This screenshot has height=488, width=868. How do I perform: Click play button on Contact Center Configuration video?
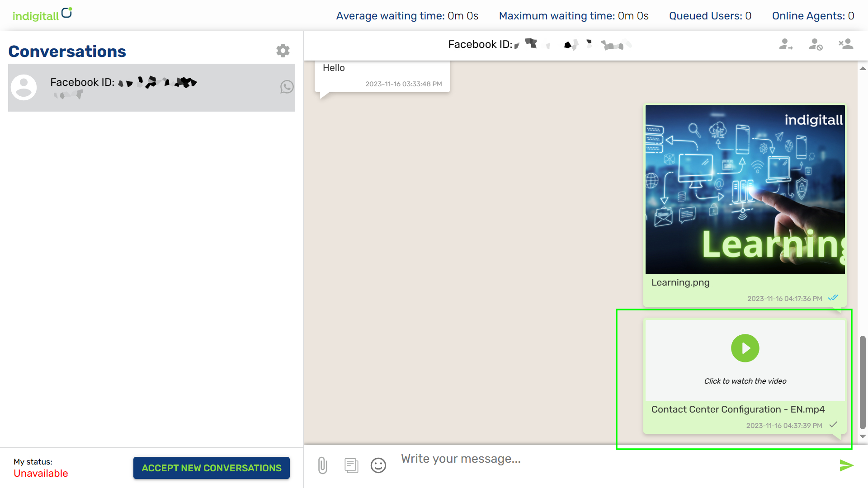pos(745,348)
